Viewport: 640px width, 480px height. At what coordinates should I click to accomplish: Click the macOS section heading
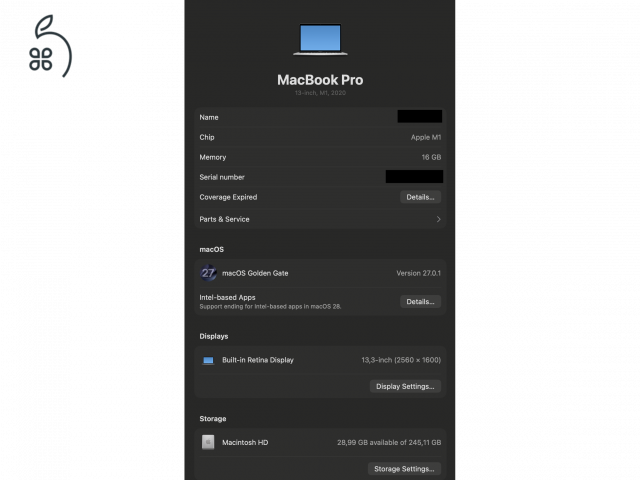coord(211,249)
